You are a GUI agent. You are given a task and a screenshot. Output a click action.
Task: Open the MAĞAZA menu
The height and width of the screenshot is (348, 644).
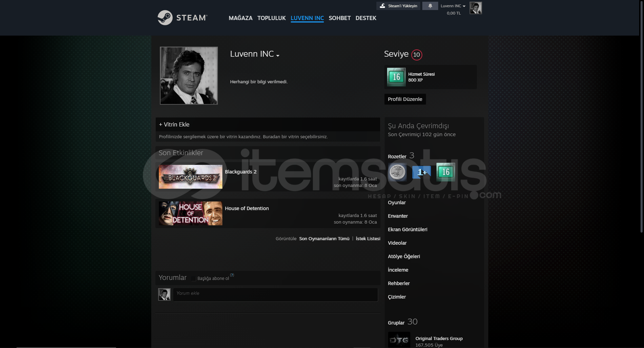pos(241,18)
